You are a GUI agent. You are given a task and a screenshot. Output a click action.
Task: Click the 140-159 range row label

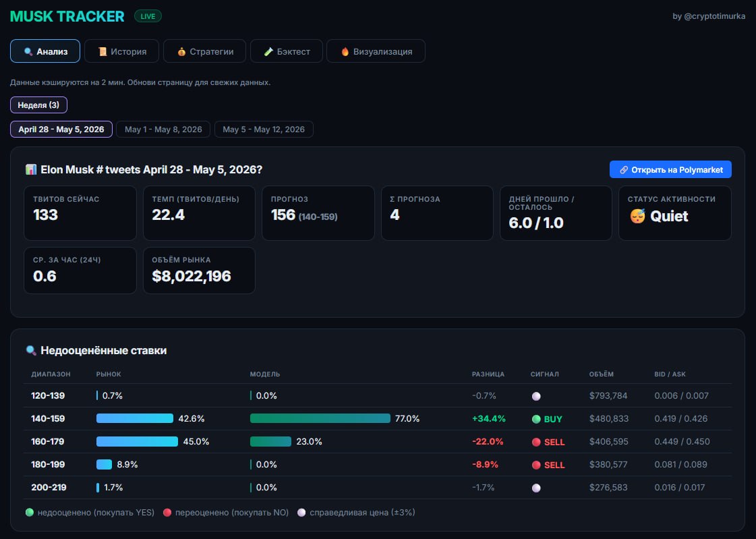click(x=48, y=418)
